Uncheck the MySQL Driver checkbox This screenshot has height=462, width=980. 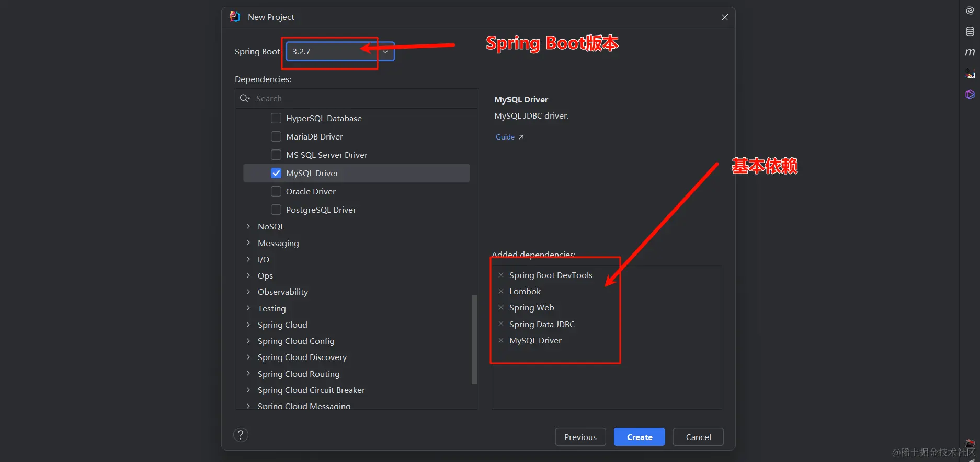276,173
